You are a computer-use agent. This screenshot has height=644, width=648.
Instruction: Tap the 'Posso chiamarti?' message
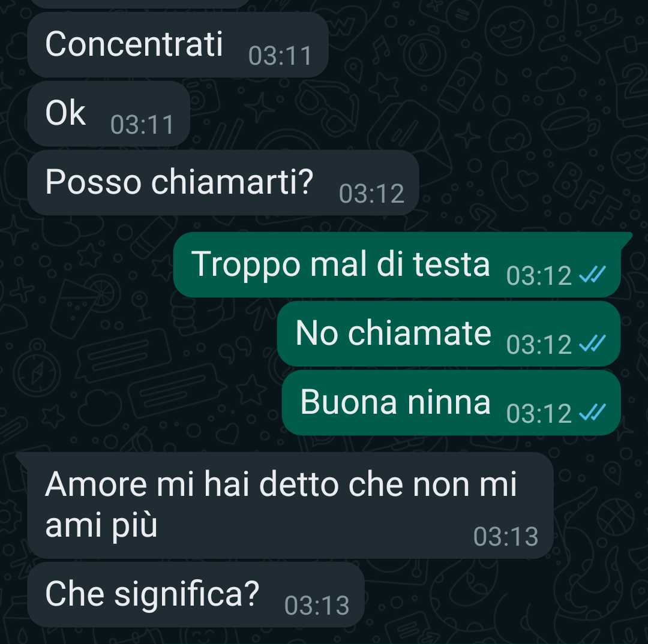(x=223, y=182)
